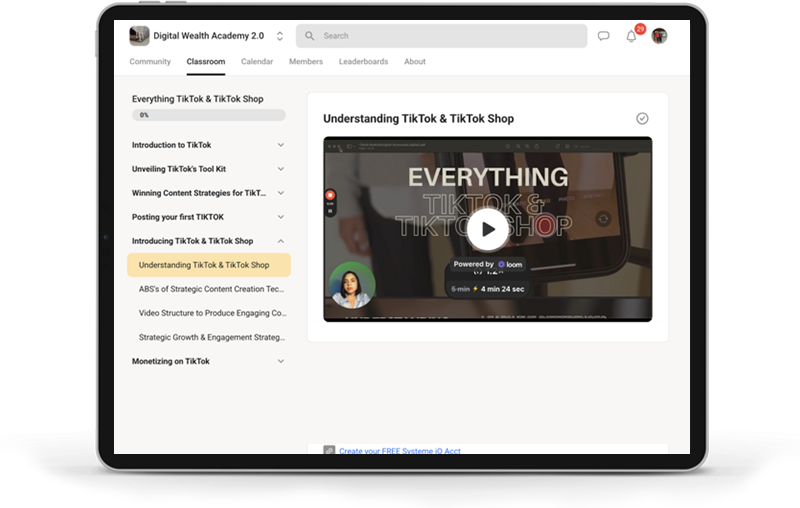Viewport: 800px width, 508px height.
Task: Expand the Introduction to TikTok section
Action: click(281, 145)
